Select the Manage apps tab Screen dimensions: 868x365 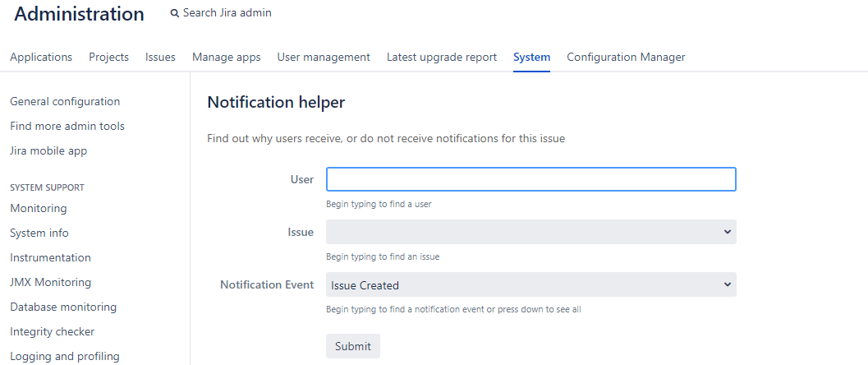pos(227,57)
